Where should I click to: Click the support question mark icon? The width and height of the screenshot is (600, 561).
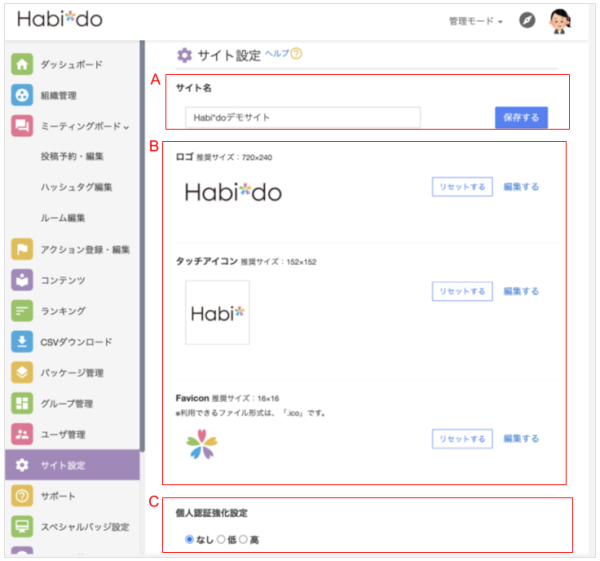22,496
